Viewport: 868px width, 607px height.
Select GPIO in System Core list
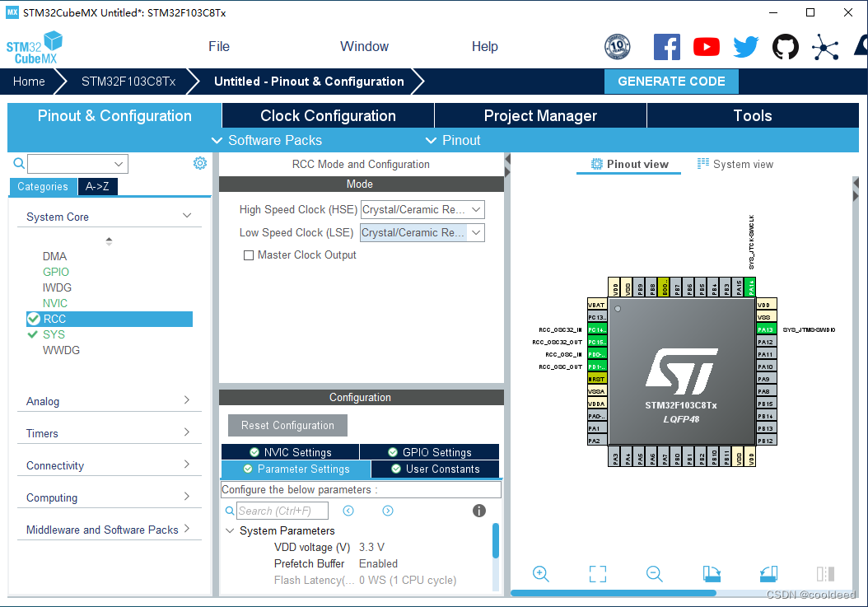click(56, 272)
